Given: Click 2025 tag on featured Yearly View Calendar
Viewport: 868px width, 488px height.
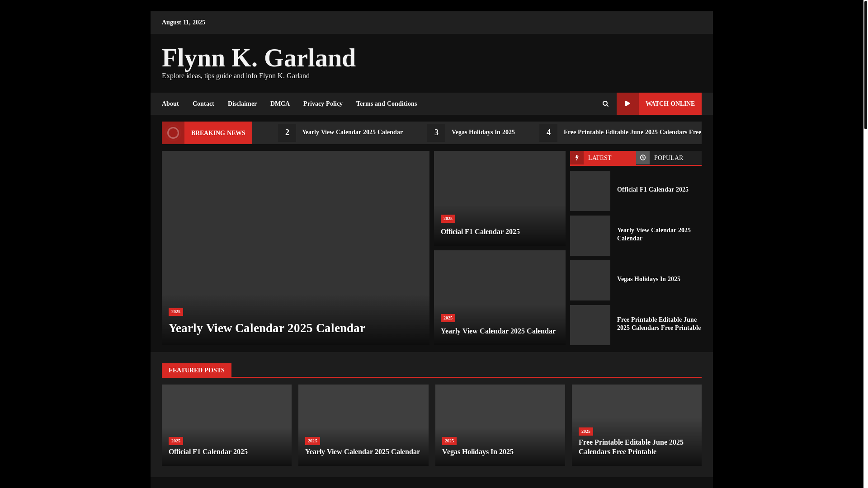Looking at the screenshot, I should 312,441.
